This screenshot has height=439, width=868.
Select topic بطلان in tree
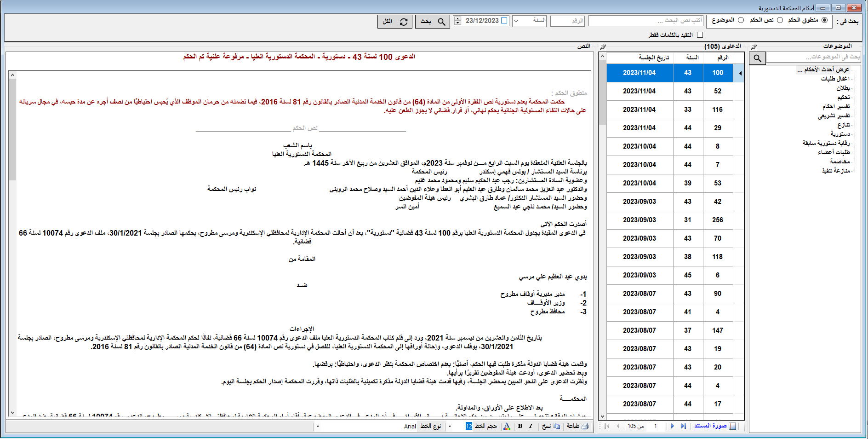click(843, 88)
